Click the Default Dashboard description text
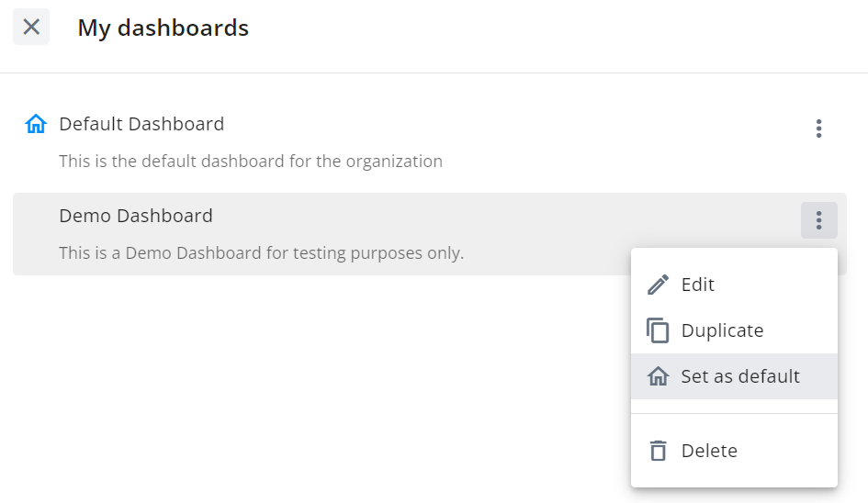Screen dimensions: 868x503 [x=251, y=161]
